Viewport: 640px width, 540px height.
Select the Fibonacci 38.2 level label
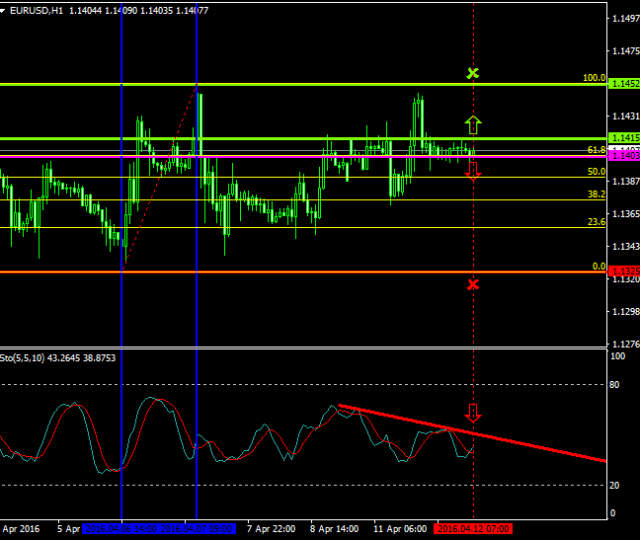click(596, 194)
